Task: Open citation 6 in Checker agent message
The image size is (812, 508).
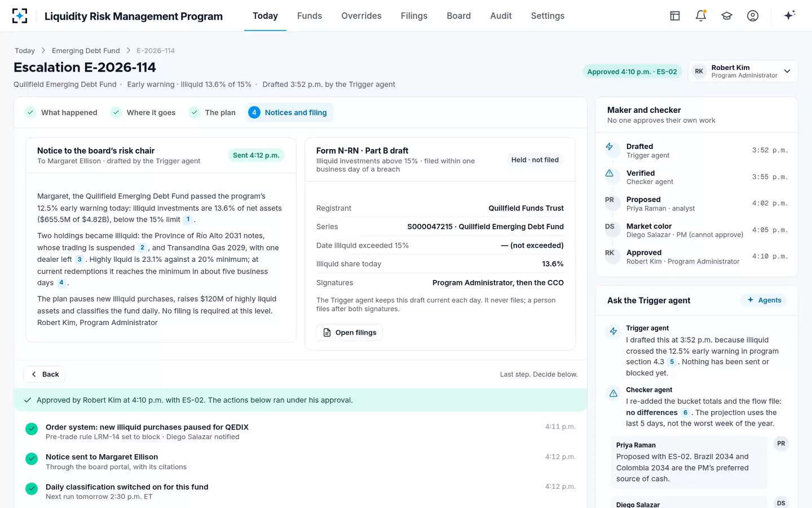Action: point(685,413)
